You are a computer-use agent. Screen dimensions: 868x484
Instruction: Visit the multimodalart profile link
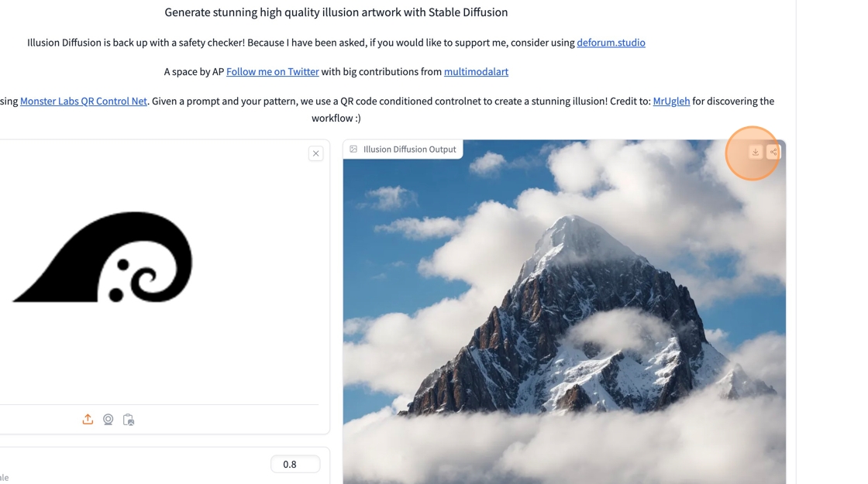coord(476,71)
